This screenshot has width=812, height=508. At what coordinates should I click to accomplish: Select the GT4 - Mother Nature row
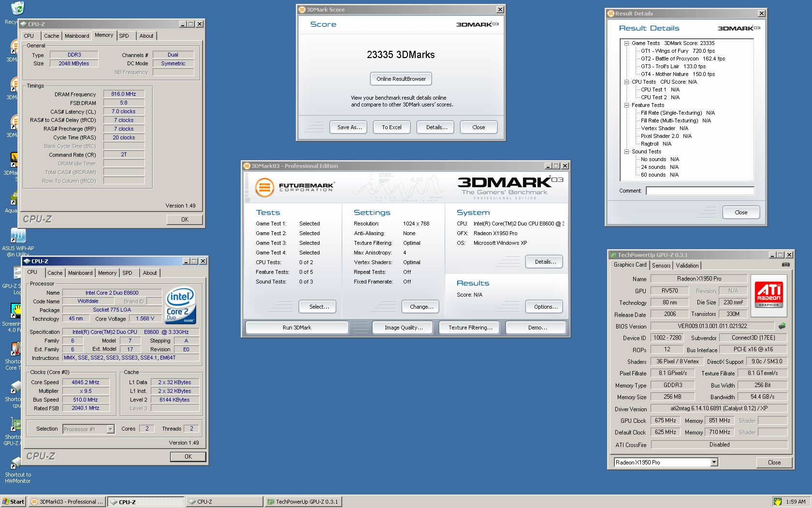click(678, 74)
